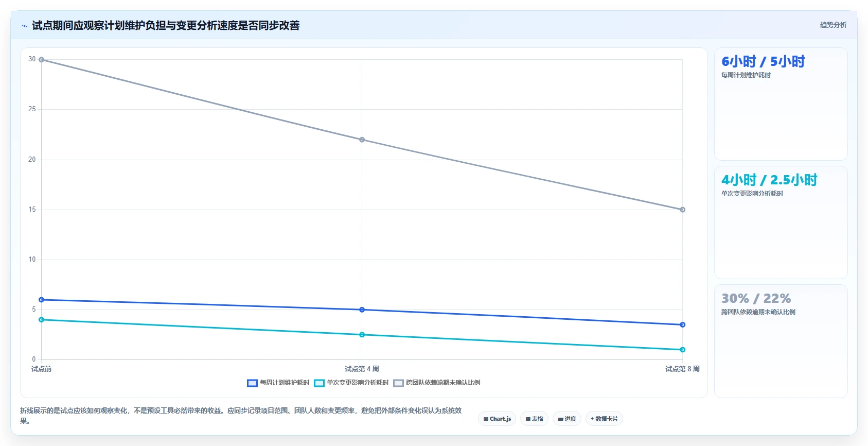Click the Chart.js tag chip
The height and width of the screenshot is (446, 868).
(x=497, y=419)
